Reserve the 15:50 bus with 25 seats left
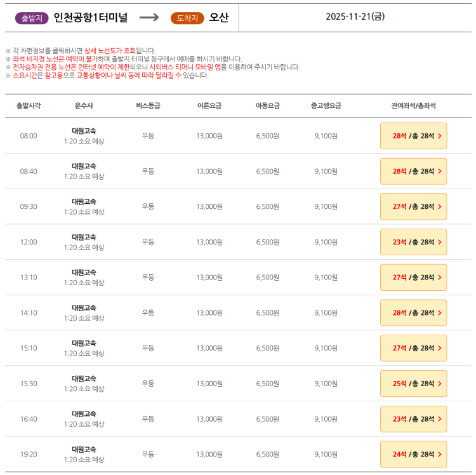The height and width of the screenshot is (475, 476). (x=413, y=384)
